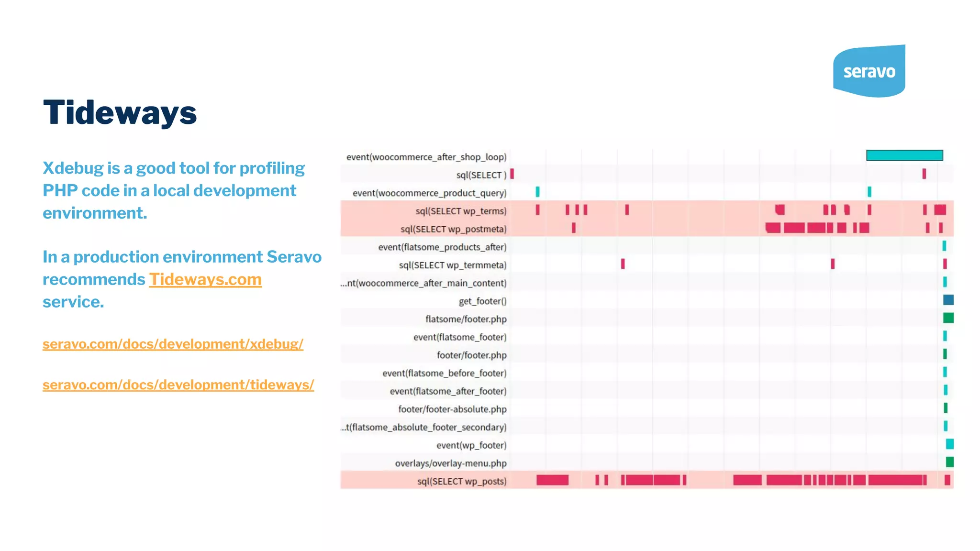
Task: Select the sql(SELECT wp_postmeta) row label
Action: tap(453, 229)
